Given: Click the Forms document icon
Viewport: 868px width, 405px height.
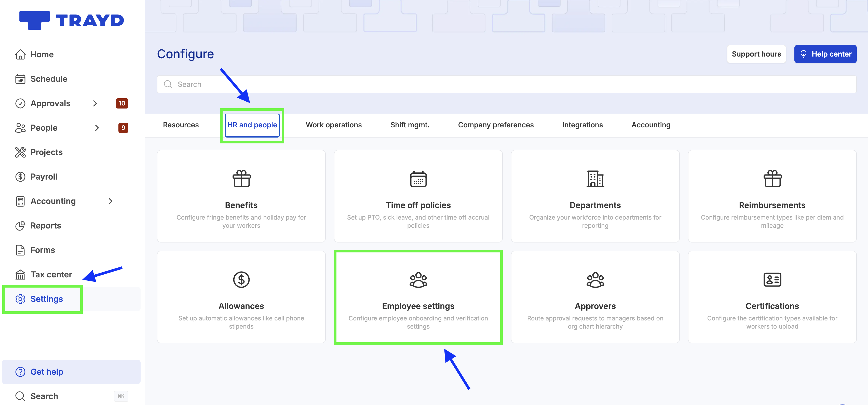Looking at the screenshot, I should click(x=20, y=250).
